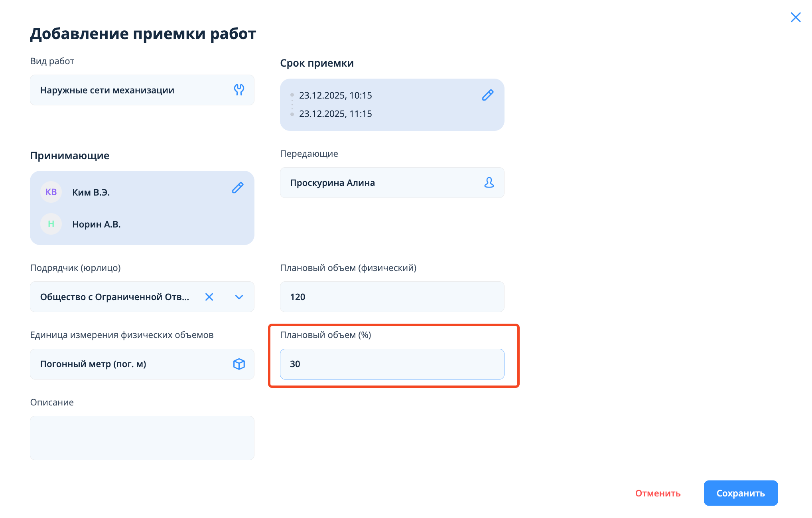812x518 pixels.
Task: Click the Н avatar for Норин А.В.
Action: click(x=51, y=224)
